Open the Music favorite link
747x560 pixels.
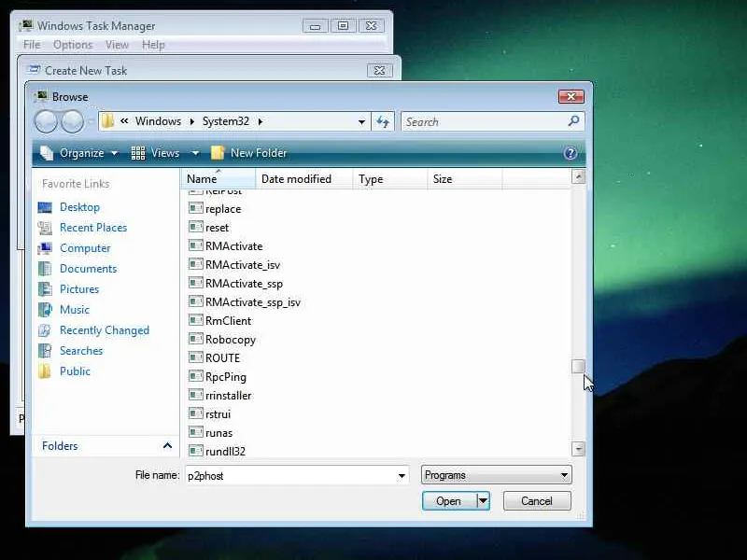tap(75, 310)
